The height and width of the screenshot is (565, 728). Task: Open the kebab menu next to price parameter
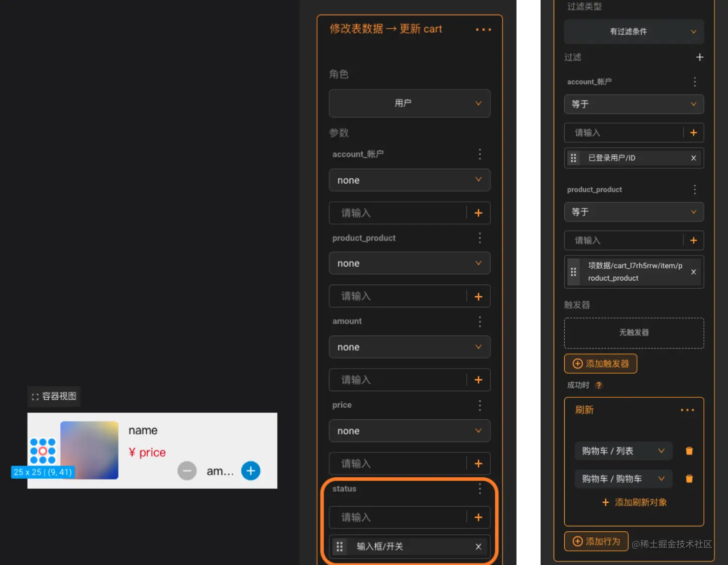click(480, 405)
